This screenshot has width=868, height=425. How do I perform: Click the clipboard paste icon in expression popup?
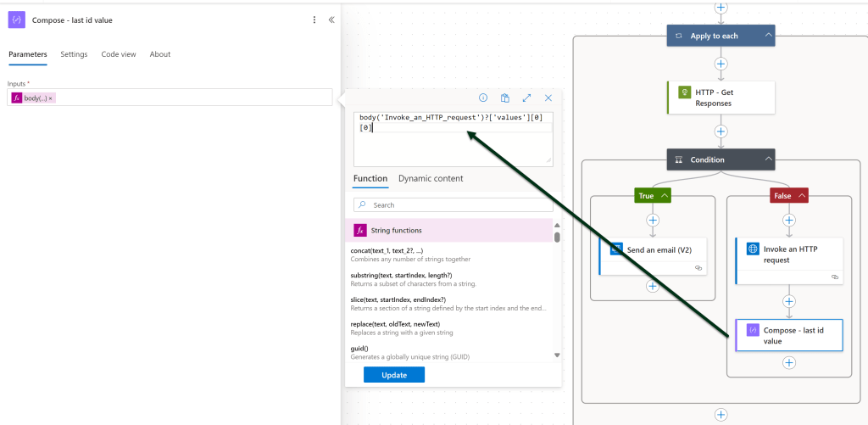tap(505, 98)
